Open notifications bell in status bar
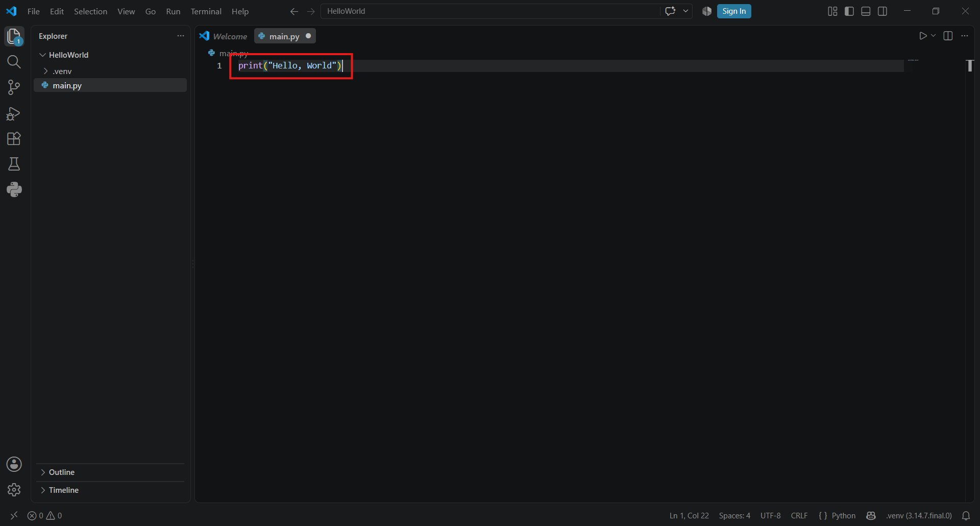This screenshot has height=526, width=980. click(966, 516)
